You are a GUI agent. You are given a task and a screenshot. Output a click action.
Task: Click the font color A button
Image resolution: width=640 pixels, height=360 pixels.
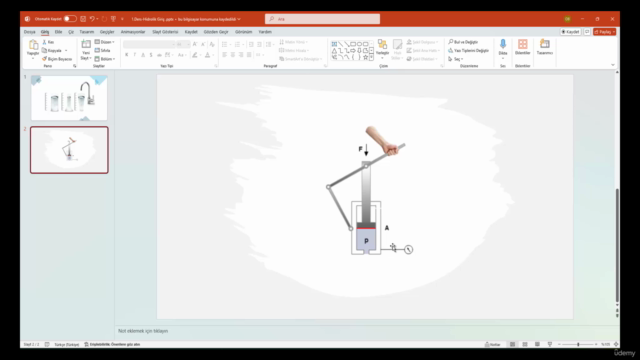tap(207, 55)
